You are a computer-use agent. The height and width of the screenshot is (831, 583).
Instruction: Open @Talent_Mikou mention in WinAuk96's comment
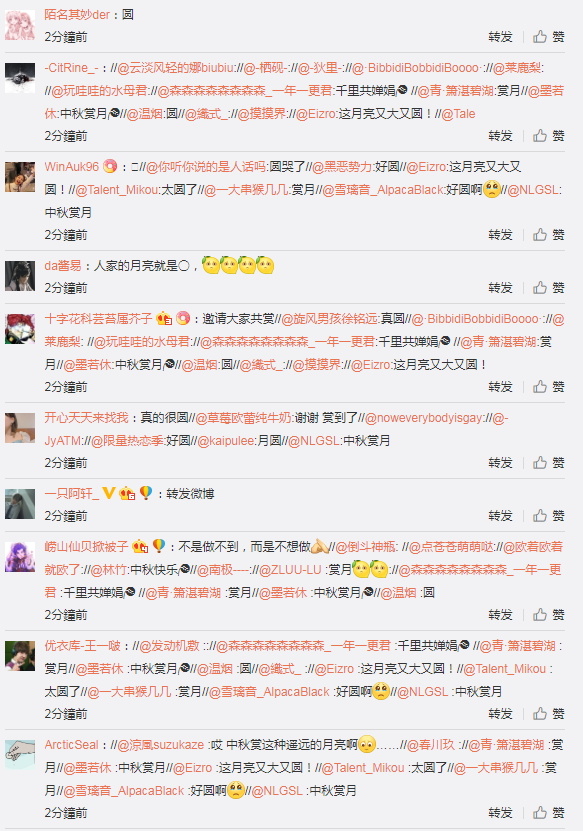[116, 190]
